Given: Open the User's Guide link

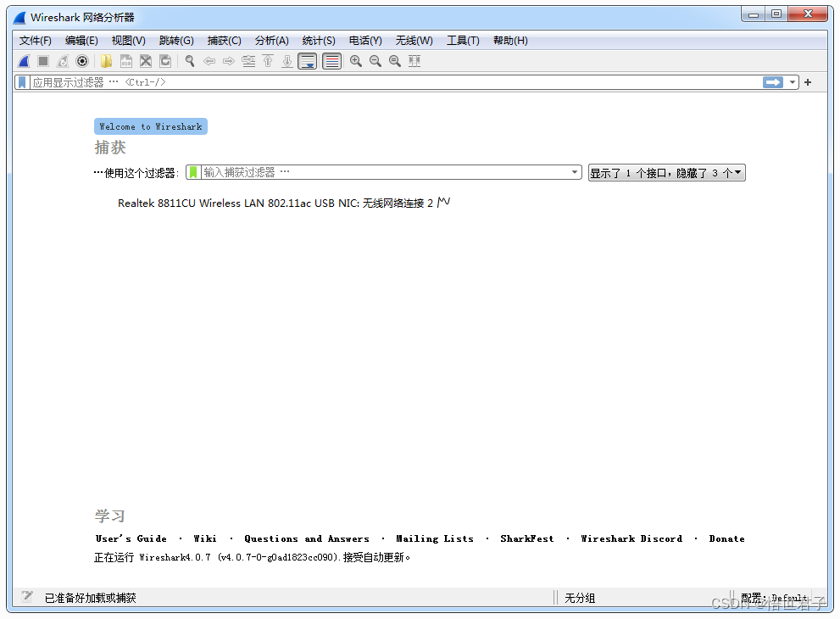Looking at the screenshot, I should tap(131, 538).
